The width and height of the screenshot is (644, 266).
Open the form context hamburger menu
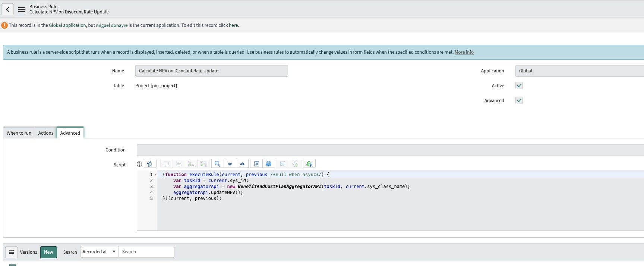pos(22,9)
